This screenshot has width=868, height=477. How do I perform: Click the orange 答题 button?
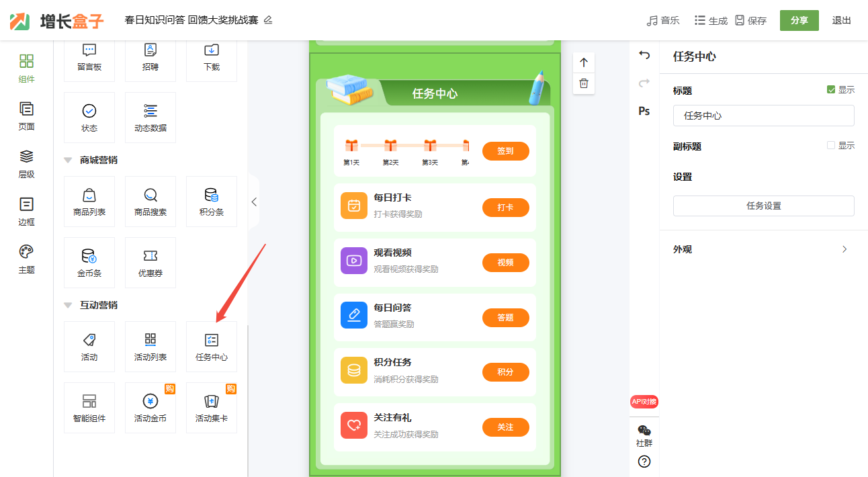pos(506,318)
